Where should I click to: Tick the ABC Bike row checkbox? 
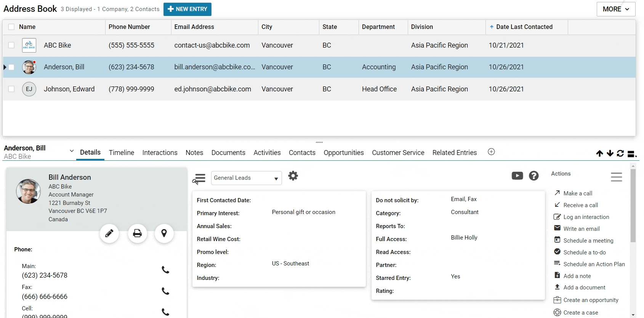11,45
